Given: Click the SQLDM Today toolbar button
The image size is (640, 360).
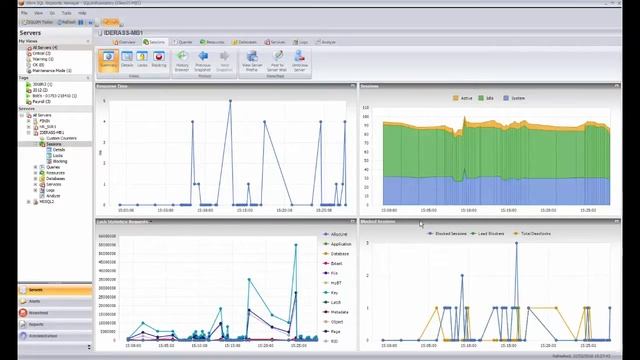Looking at the screenshot, I should [x=38, y=22].
